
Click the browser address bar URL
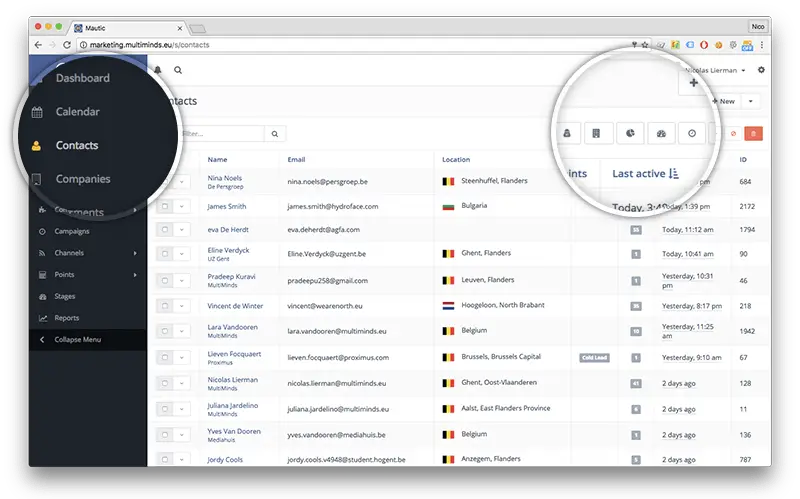[149, 45]
